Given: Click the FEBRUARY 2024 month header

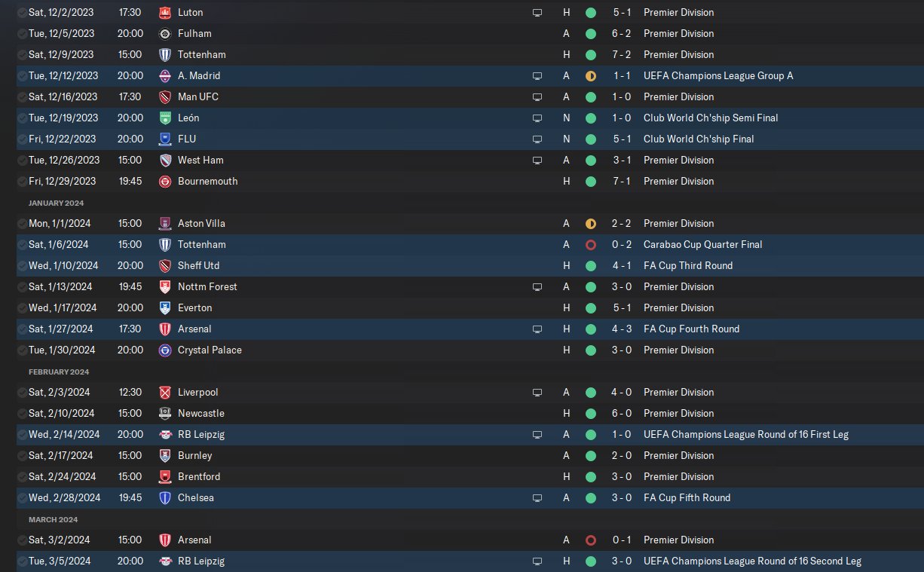Looking at the screenshot, I should tap(59, 372).
